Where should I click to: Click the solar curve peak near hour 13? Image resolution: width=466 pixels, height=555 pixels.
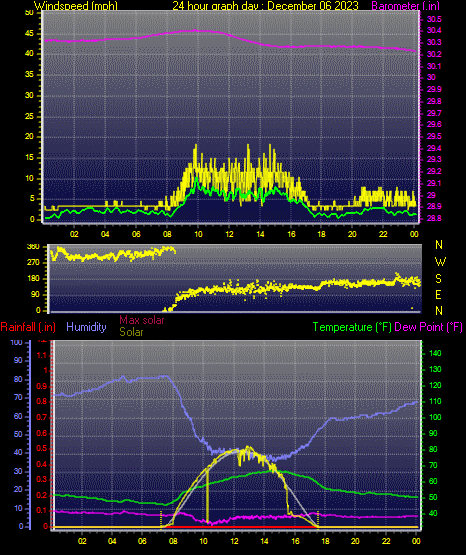pyautogui.click(x=248, y=447)
